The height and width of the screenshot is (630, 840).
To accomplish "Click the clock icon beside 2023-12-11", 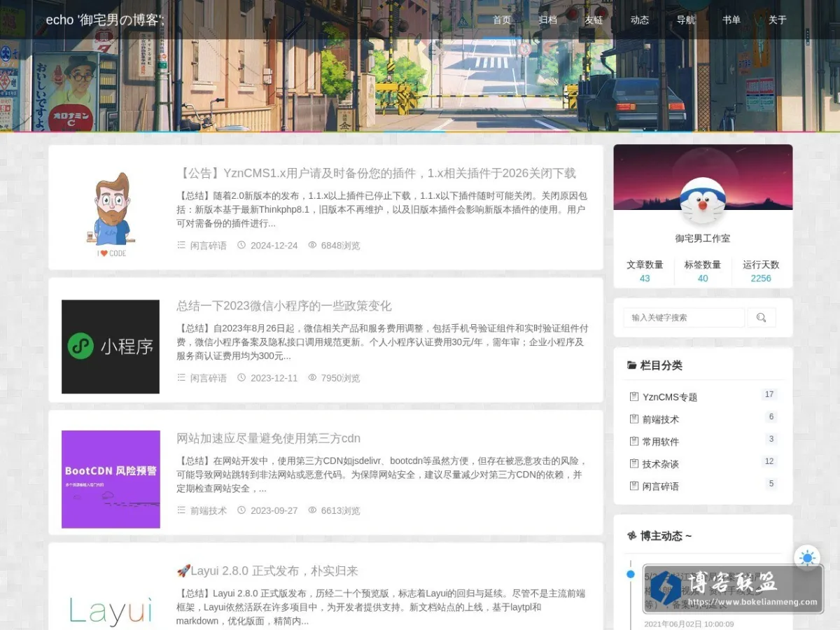I will [x=241, y=377].
